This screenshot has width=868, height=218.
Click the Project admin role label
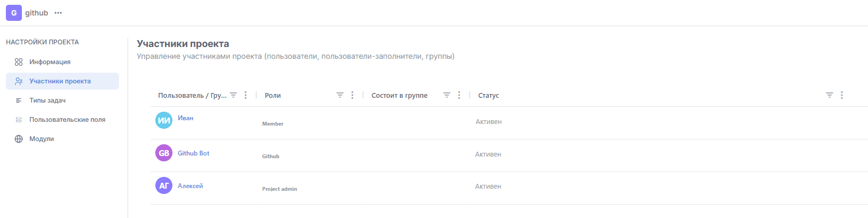[279, 189]
